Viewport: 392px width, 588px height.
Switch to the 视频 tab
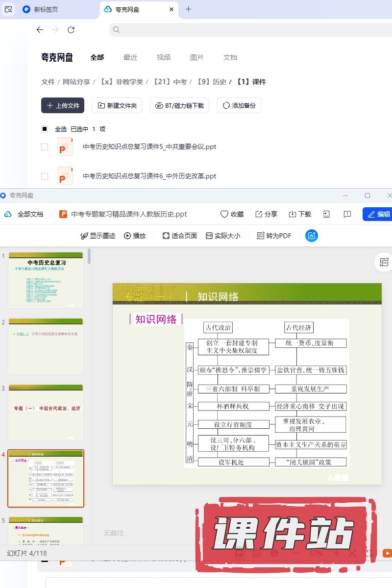[x=164, y=57]
